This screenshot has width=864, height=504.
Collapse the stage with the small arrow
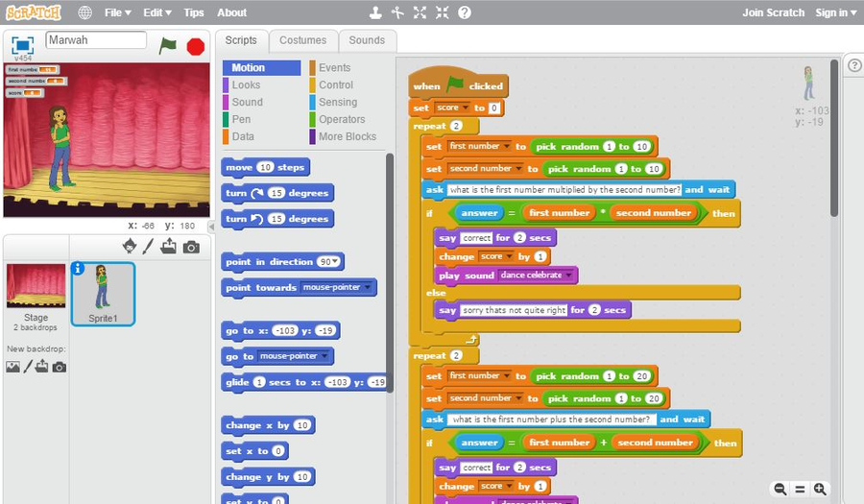click(x=211, y=227)
